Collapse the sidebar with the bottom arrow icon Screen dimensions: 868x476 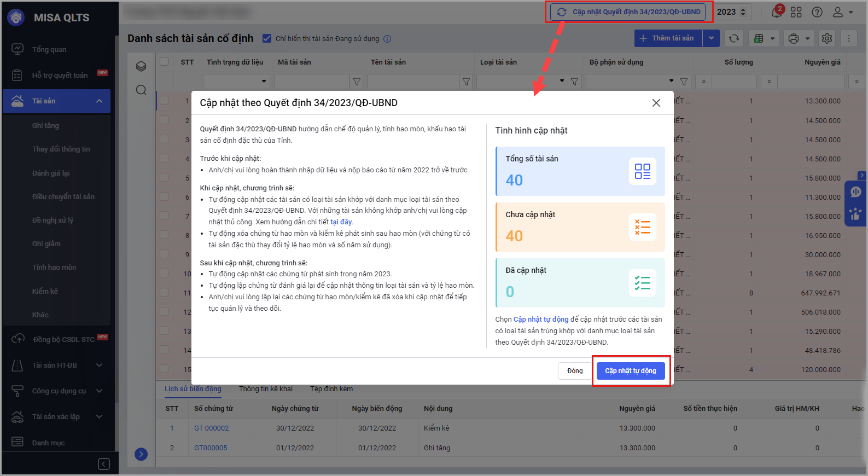coord(104,464)
